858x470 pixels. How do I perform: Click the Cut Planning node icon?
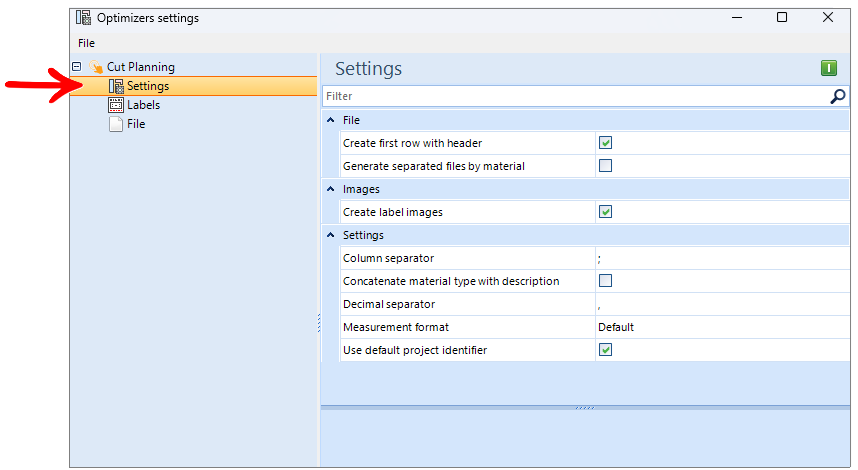96,67
